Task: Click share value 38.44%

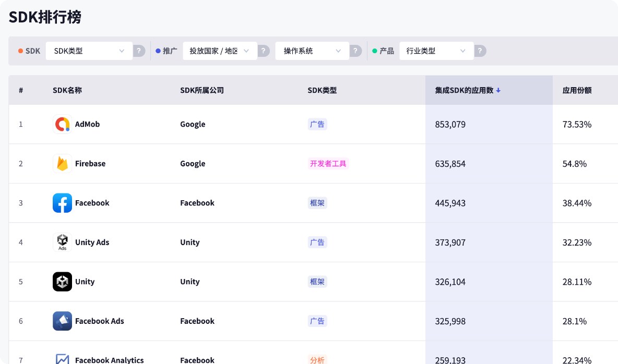Action: click(x=577, y=203)
